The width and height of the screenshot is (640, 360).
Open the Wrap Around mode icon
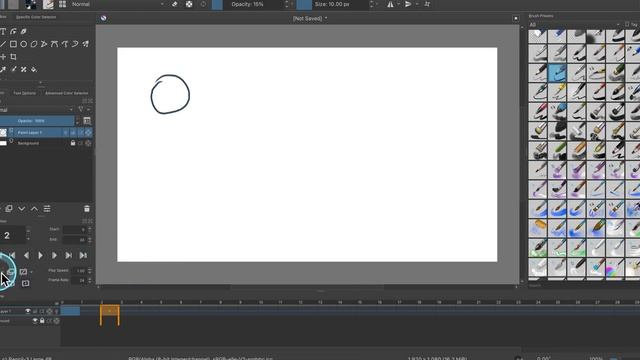coord(427,4)
